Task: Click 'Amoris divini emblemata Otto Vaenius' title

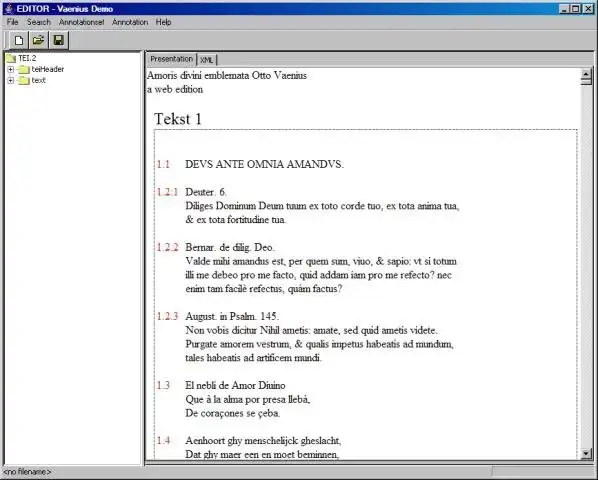Action: (227, 75)
